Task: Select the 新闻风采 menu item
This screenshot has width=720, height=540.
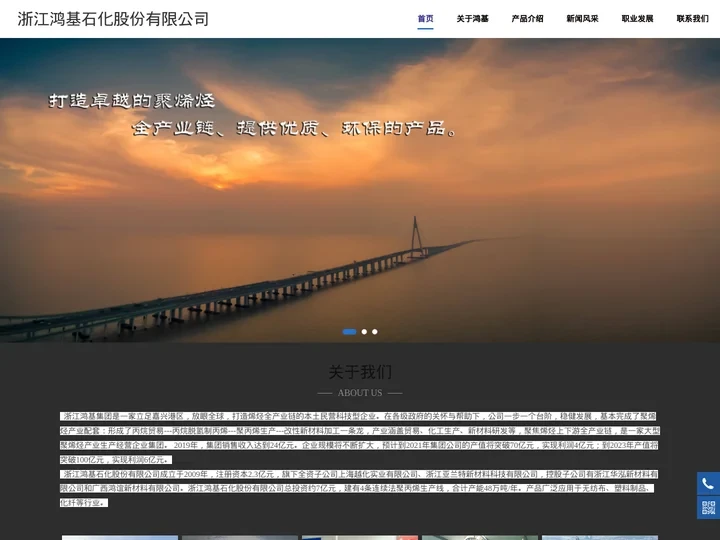Action: click(x=582, y=19)
